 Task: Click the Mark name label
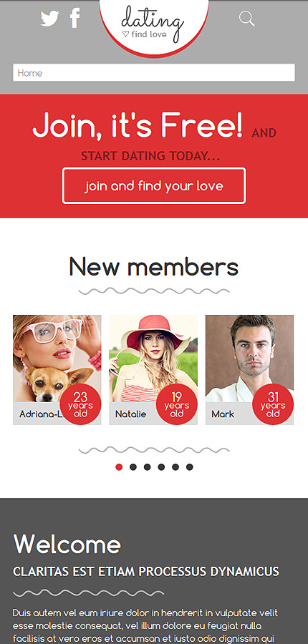click(223, 414)
